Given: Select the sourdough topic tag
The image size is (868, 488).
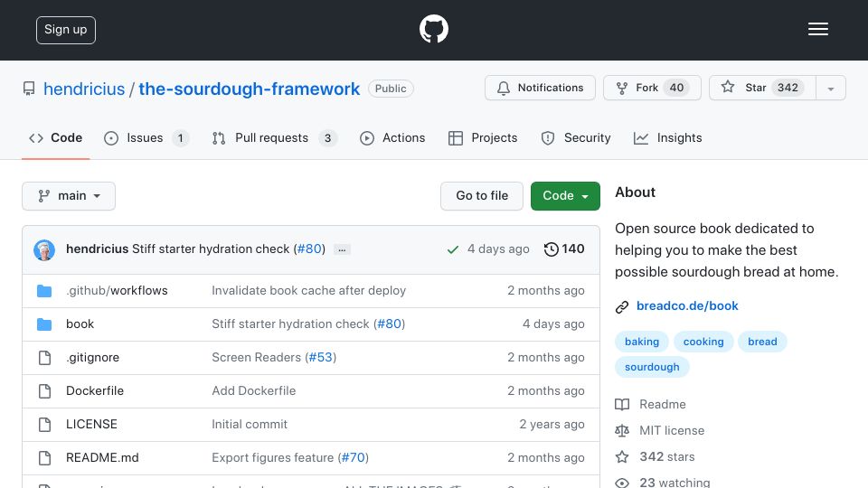Looking at the screenshot, I should 652,367.
